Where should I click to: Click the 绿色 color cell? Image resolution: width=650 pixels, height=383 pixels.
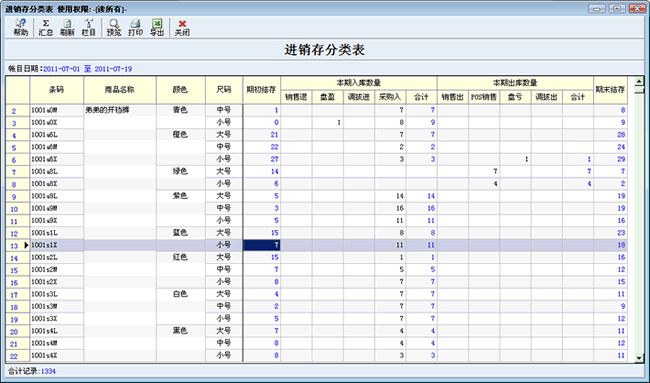[180, 172]
